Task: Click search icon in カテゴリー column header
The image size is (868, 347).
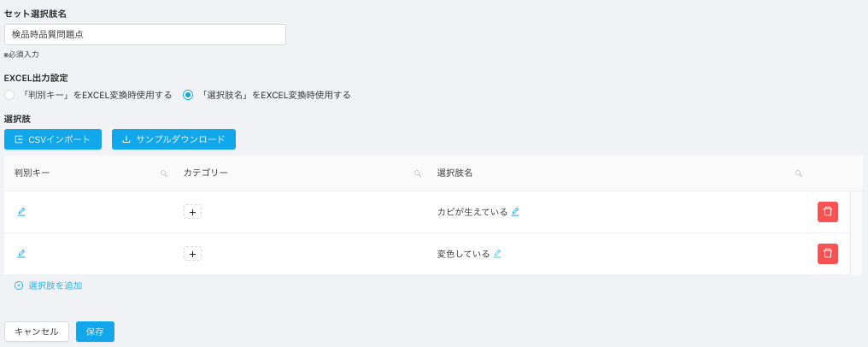Action: click(418, 173)
